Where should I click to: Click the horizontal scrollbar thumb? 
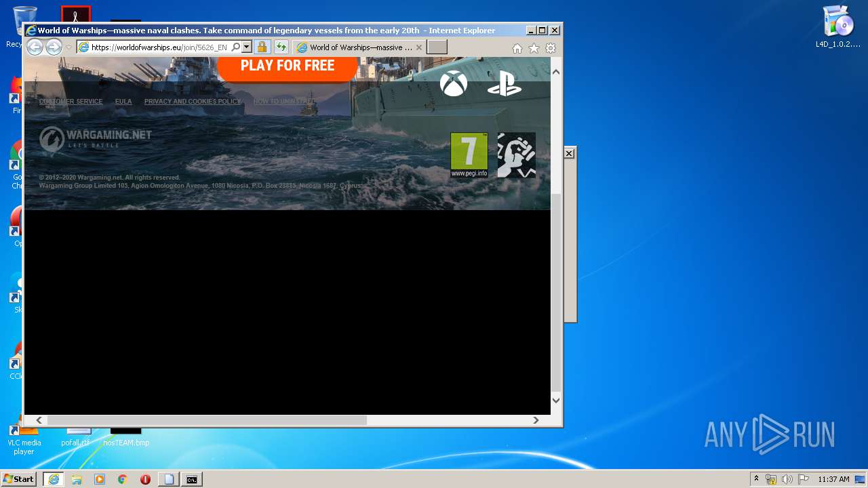tap(207, 420)
